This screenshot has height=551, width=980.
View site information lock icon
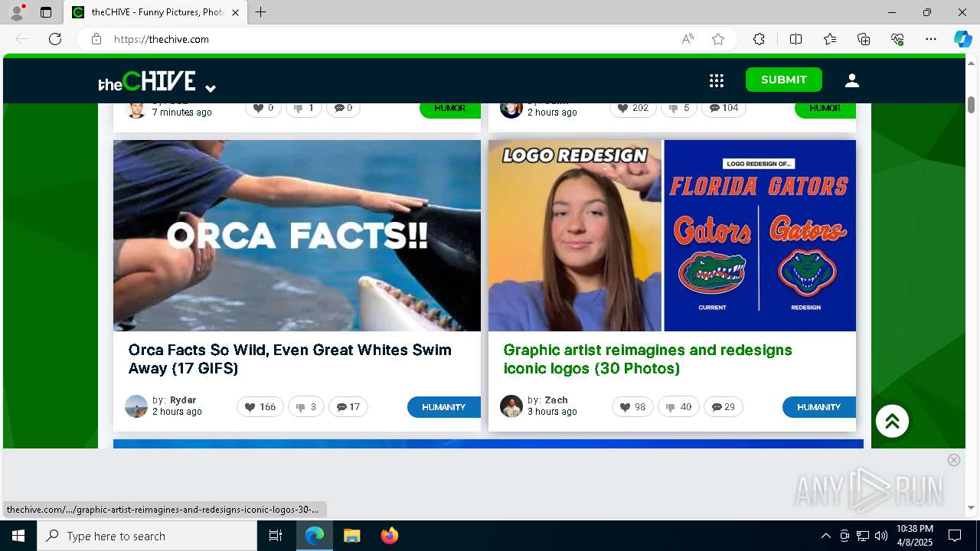[x=96, y=39]
